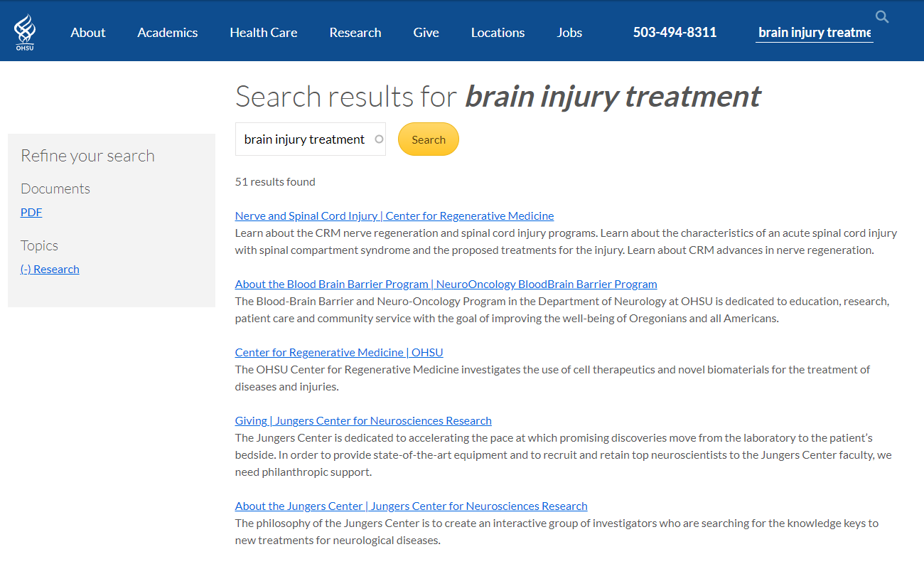
Task: Open the Academics menu
Action: tap(168, 33)
